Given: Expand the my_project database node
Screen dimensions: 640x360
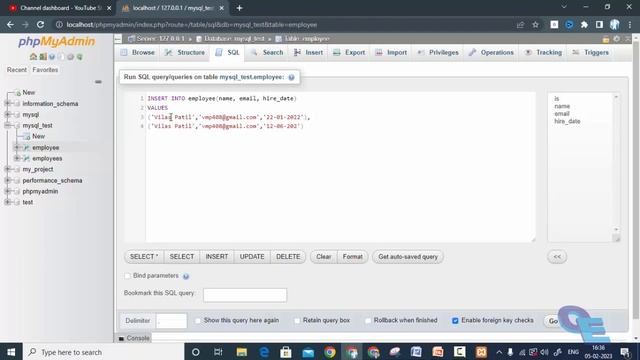Looking at the screenshot, I should pyautogui.click(x=7, y=169).
